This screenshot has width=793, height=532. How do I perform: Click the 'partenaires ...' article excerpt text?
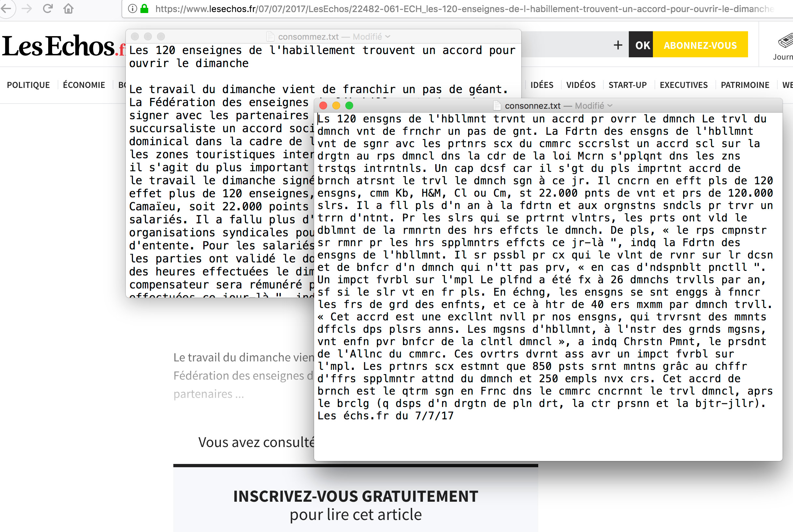pyautogui.click(x=209, y=394)
